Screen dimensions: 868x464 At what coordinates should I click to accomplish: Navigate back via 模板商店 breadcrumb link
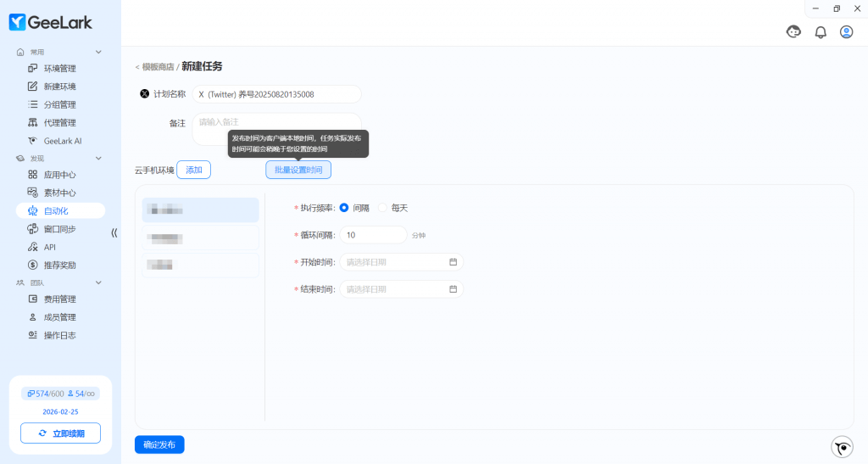[x=158, y=67]
